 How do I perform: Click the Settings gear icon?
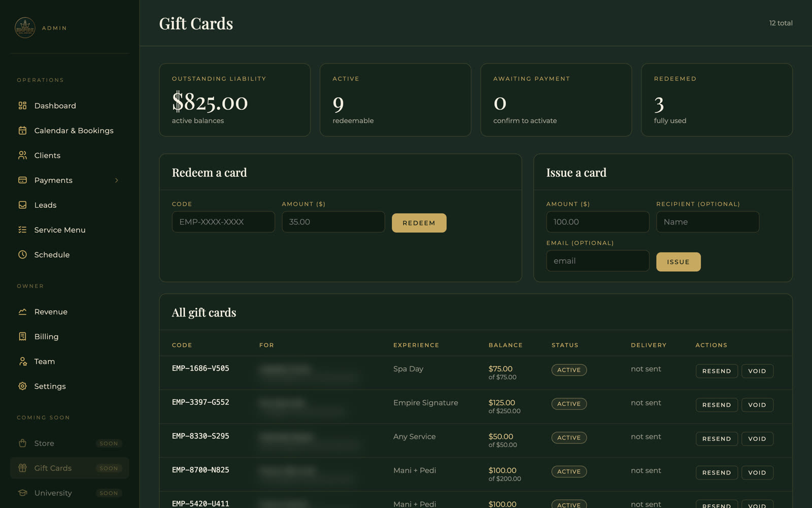[x=22, y=387]
